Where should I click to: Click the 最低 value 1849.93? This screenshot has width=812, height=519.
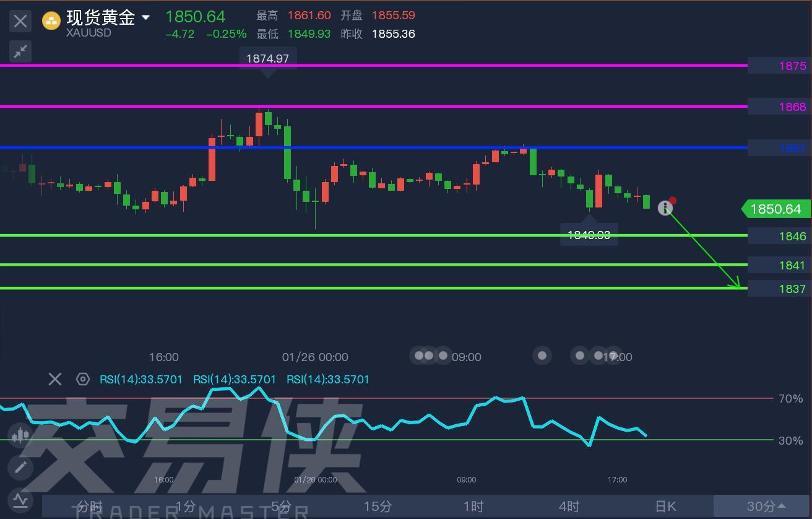[x=309, y=33]
